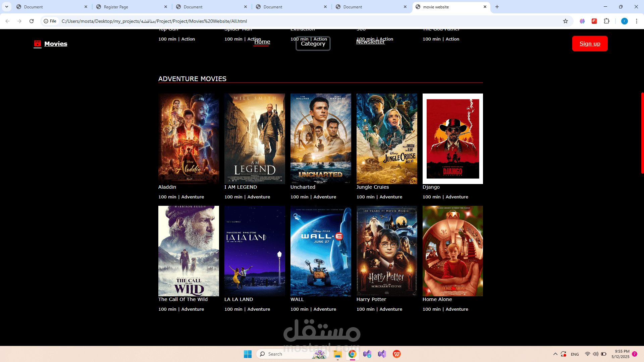644x362 pixels.
Task: Check battery status icon
Action: click(604, 354)
